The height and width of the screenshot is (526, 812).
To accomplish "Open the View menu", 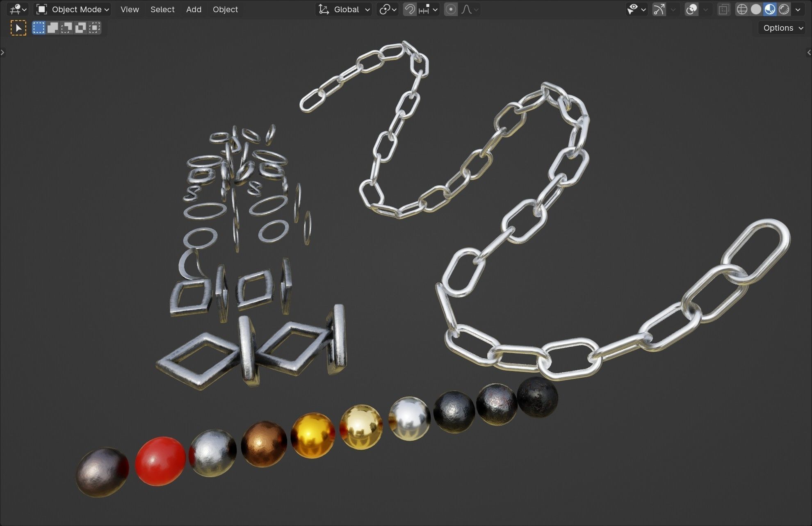I will [130, 9].
